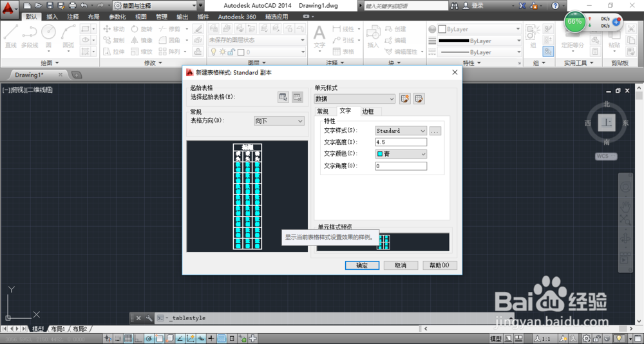Click the cyan text color swatch
The image size is (644, 344).
click(380, 154)
